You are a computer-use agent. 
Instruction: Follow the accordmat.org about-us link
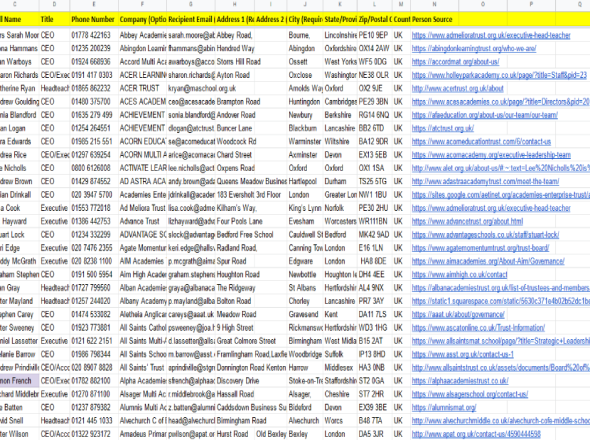[456, 62]
